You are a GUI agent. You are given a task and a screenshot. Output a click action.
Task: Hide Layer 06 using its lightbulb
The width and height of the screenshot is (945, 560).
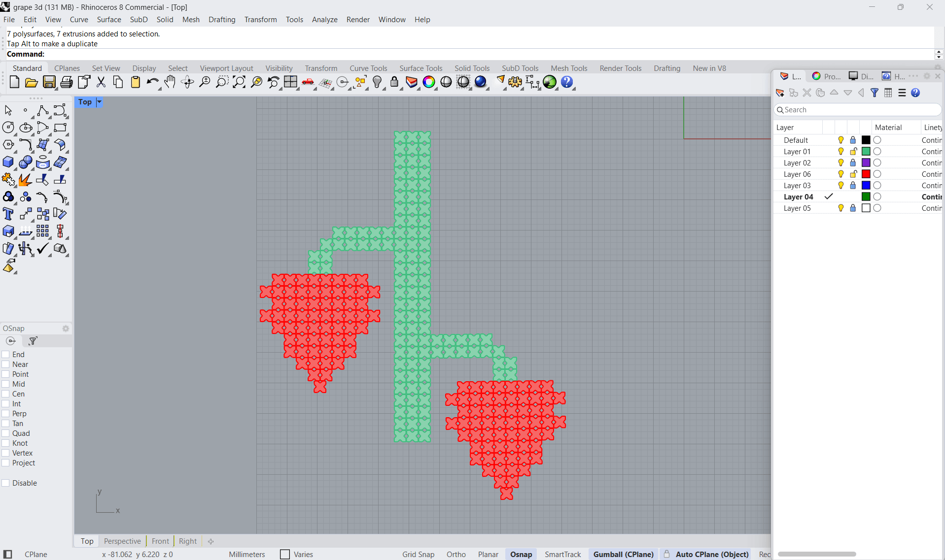pos(841,174)
